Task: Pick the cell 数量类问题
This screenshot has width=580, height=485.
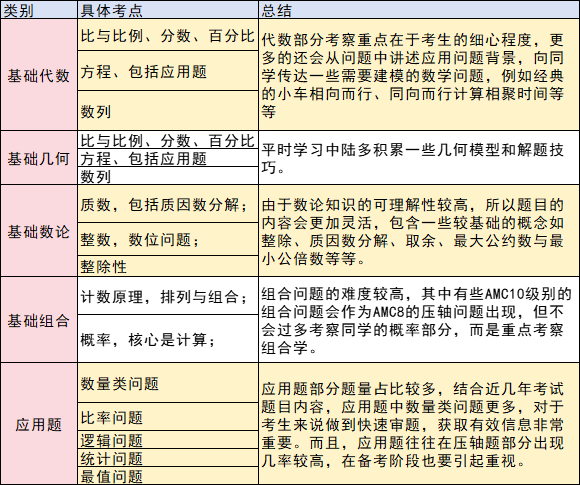Action: (168, 383)
